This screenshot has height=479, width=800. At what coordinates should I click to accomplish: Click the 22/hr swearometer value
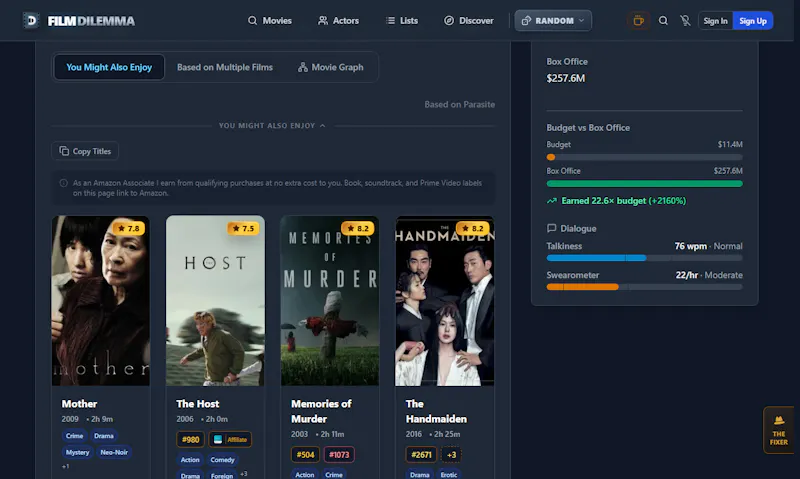[x=687, y=275]
